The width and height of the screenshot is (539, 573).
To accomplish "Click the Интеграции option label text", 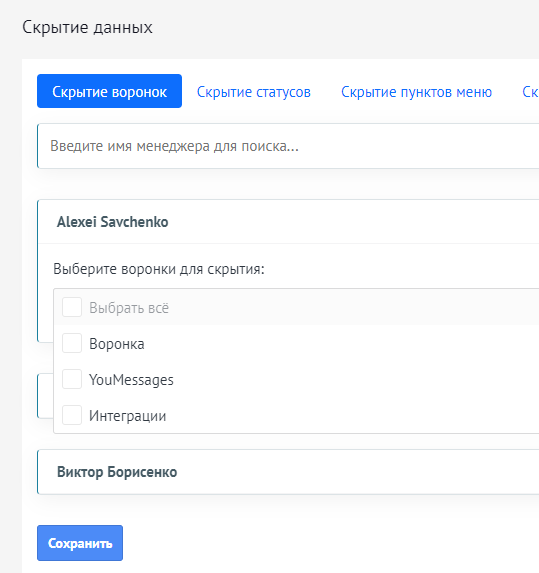I will [128, 416].
